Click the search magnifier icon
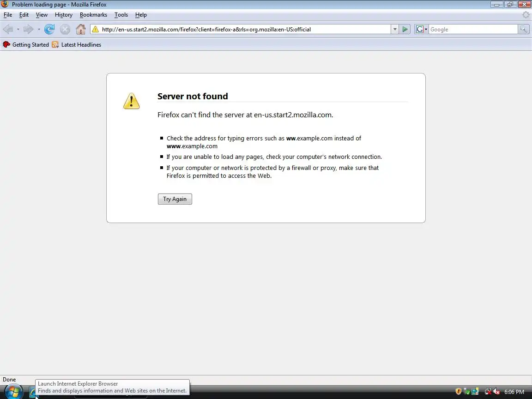 [524, 30]
